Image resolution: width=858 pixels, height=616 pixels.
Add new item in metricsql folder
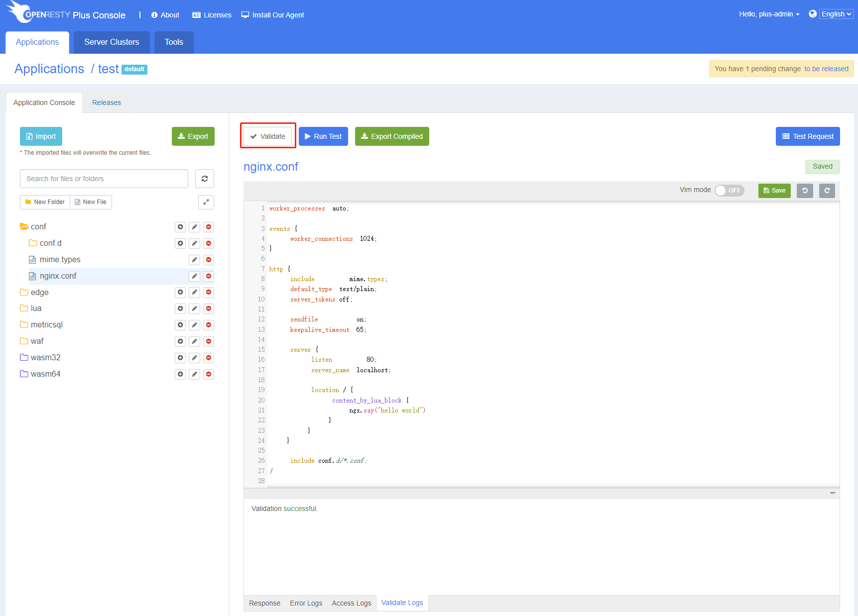tap(180, 325)
